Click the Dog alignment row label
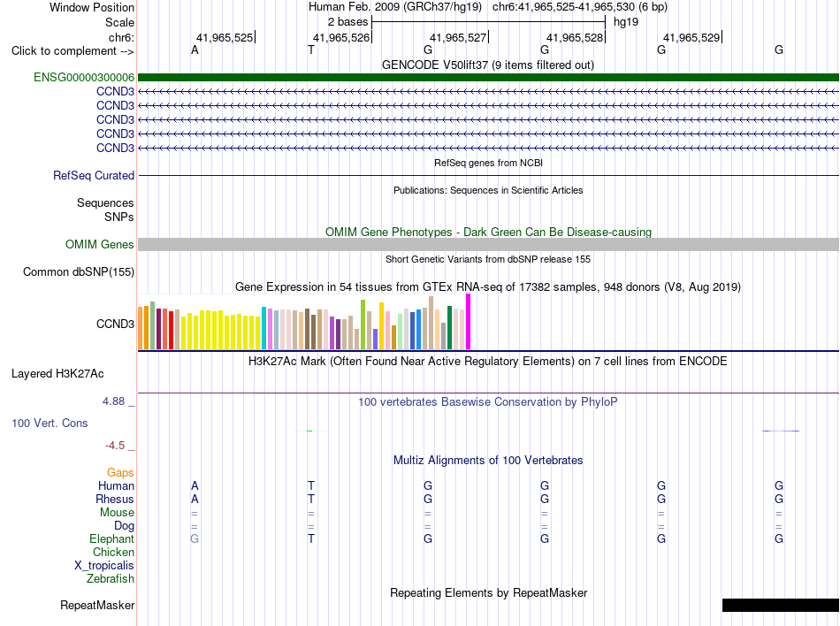The image size is (840, 626). tap(124, 526)
